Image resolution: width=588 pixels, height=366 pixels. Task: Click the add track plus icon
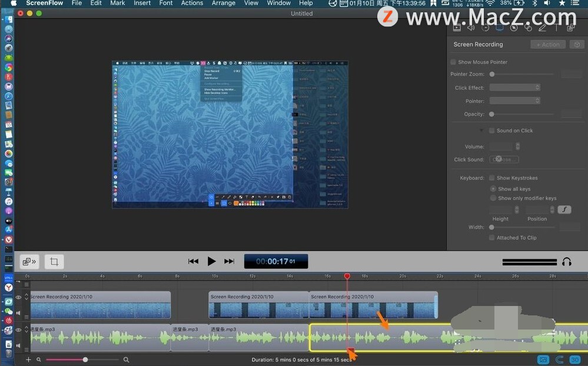click(28, 360)
